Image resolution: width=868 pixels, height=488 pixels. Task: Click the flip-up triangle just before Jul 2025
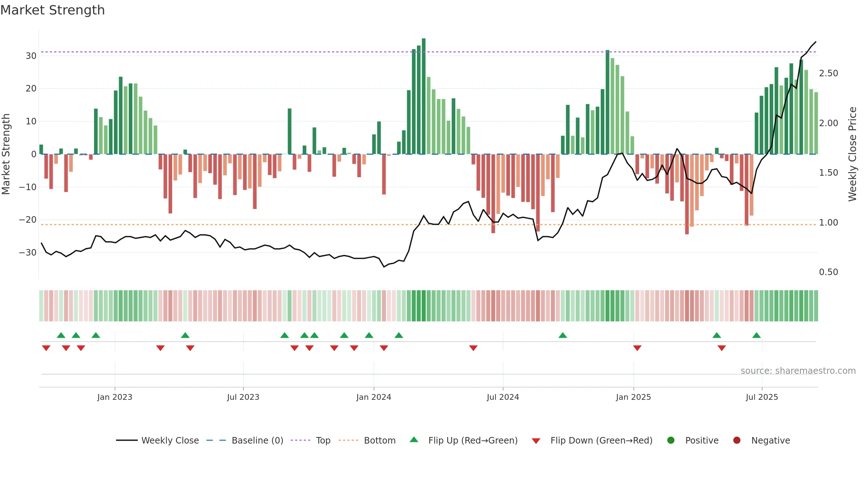[757, 335]
